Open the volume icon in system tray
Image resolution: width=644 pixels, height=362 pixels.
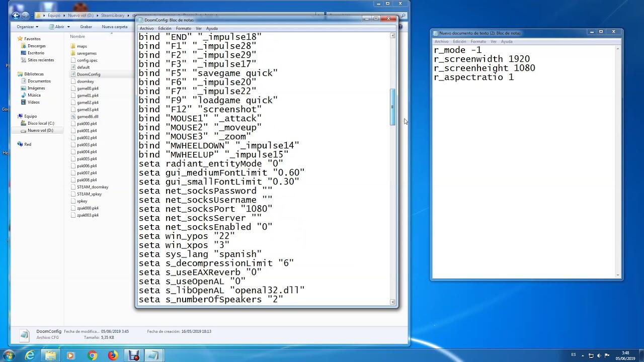coord(599,355)
